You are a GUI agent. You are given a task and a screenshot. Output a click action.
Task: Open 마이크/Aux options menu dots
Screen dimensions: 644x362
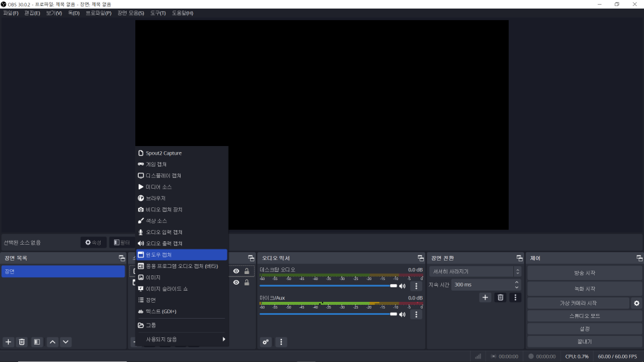416,315
